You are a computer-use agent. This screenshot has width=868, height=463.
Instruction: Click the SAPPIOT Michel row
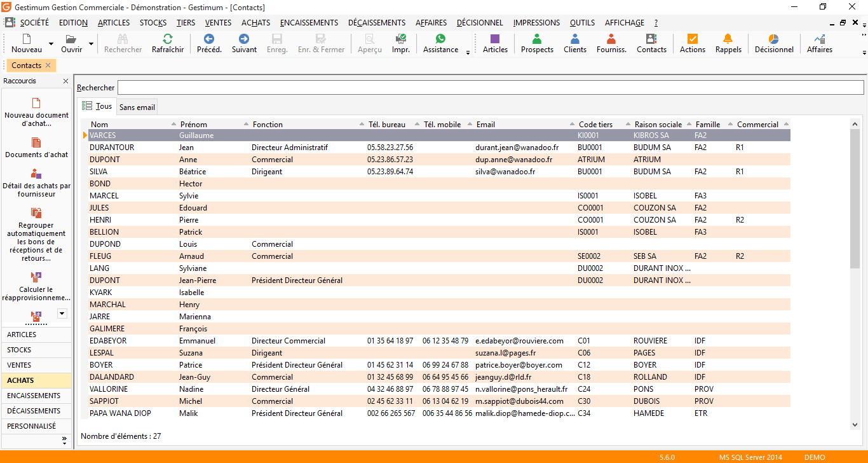tap(438, 401)
